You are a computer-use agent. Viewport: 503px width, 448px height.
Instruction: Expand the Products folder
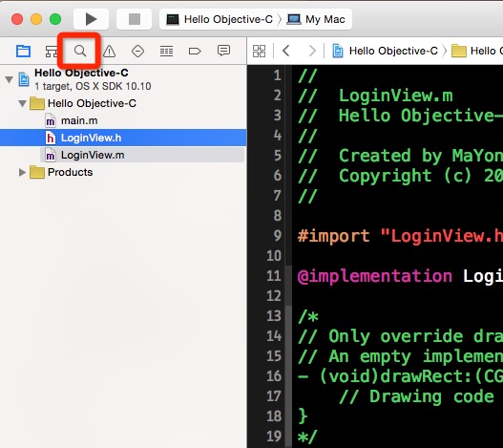click(x=22, y=172)
